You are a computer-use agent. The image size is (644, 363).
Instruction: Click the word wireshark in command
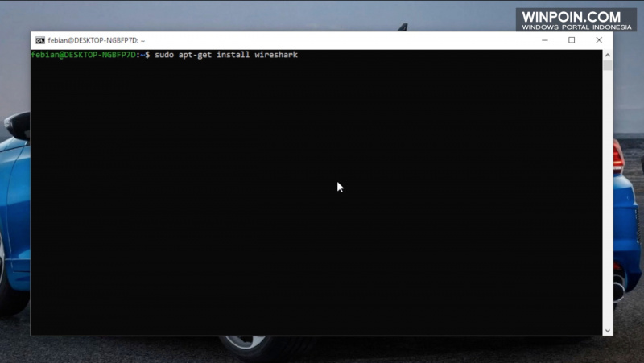point(276,55)
